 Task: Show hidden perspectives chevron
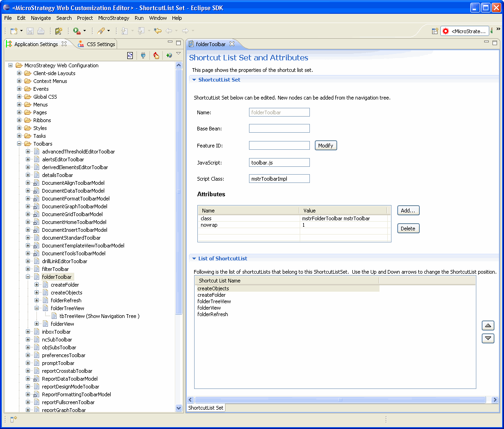[x=498, y=29]
